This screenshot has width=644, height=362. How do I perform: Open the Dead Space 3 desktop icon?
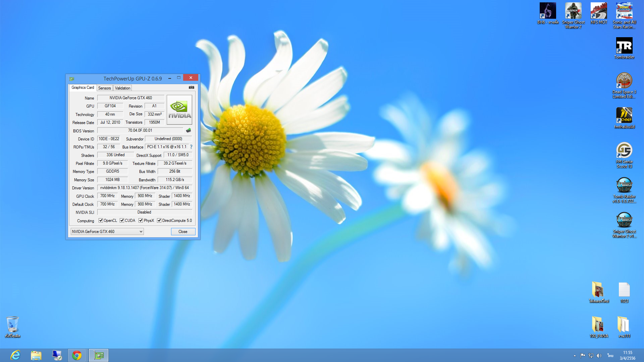pos(624,81)
